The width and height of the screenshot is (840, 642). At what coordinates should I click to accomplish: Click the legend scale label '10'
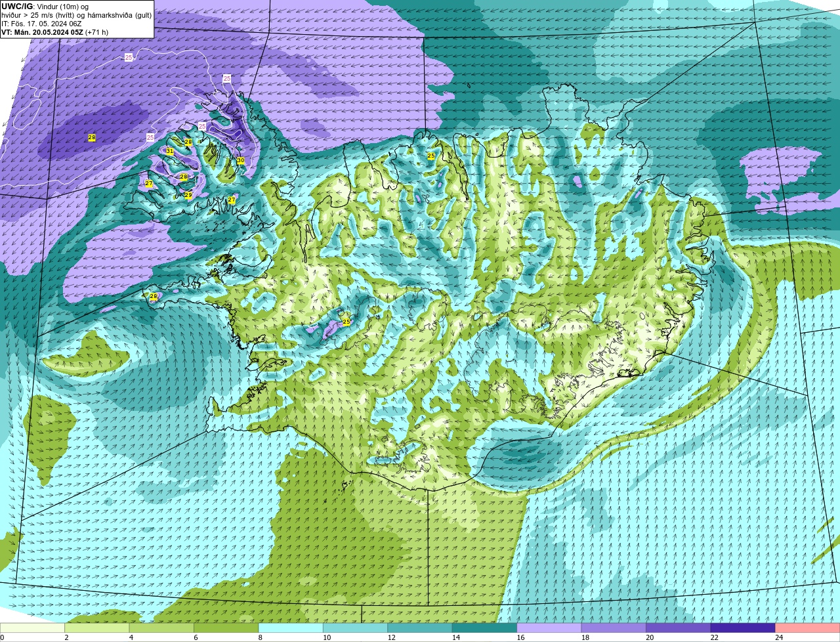click(327, 637)
